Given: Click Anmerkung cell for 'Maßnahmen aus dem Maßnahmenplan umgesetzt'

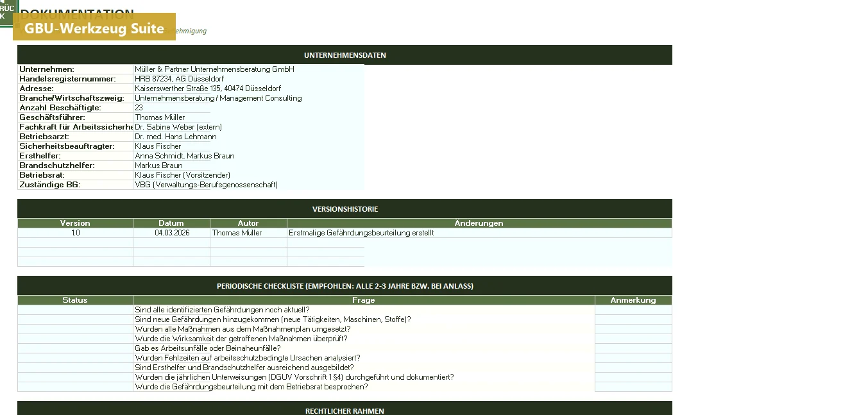Looking at the screenshot, I should [633, 329].
